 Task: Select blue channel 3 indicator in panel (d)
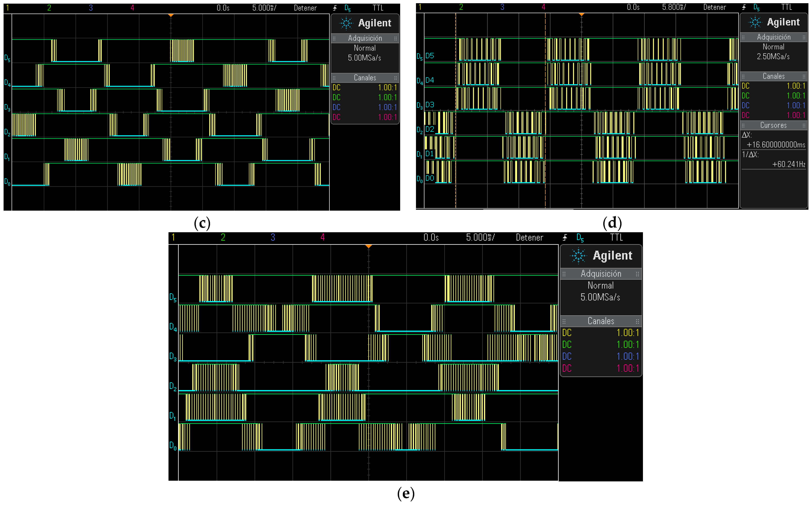502,7
